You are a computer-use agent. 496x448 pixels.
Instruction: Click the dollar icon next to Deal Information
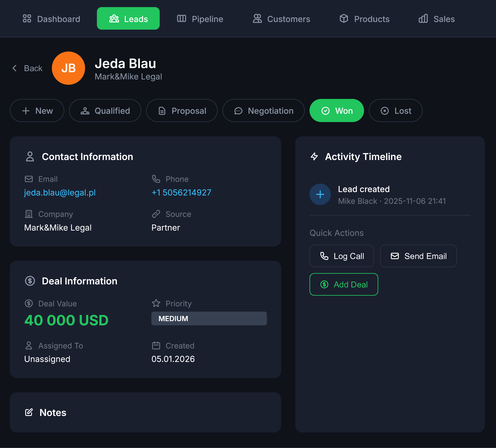point(30,281)
